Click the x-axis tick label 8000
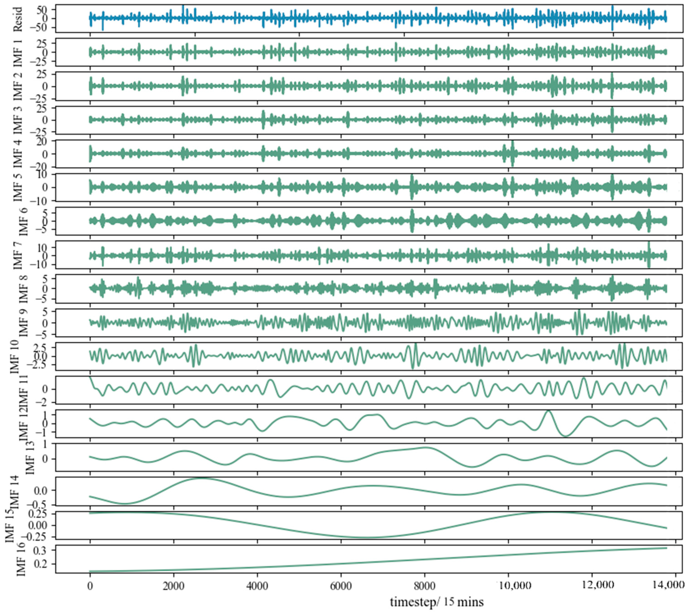 coord(424,586)
